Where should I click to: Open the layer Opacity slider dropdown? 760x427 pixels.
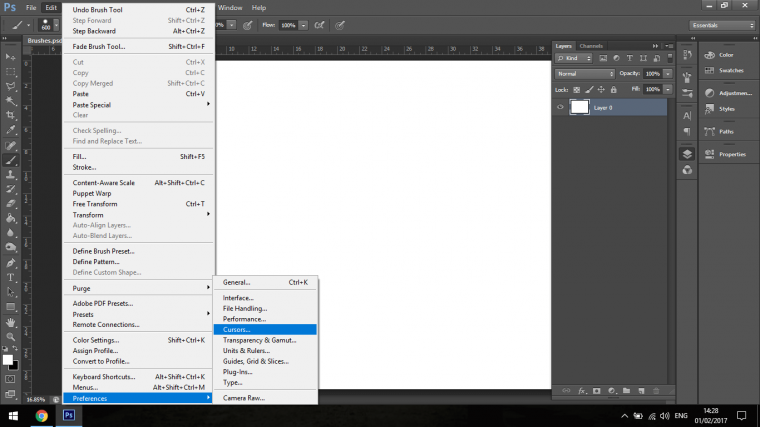click(x=668, y=74)
